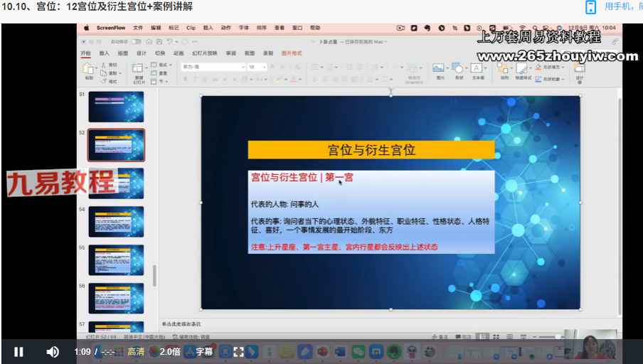Screen dimensions: 643x364
Task: Pause the video playback
Action: click(x=18, y=351)
